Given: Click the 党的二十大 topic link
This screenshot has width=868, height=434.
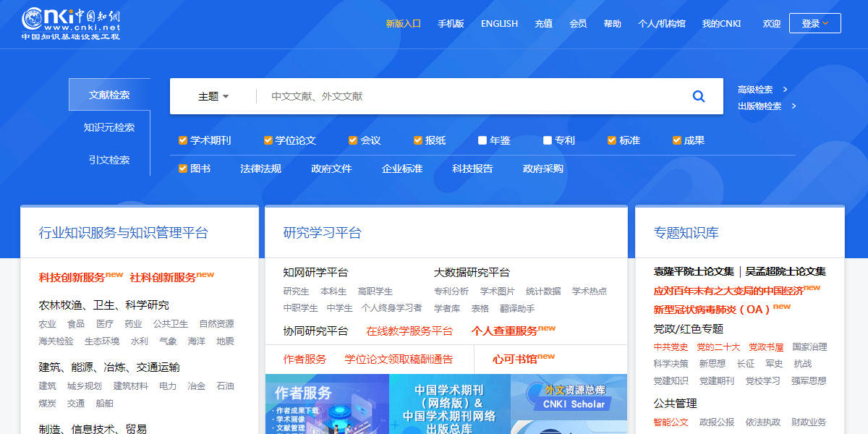Looking at the screenshot, I should (x=718, y=347).
